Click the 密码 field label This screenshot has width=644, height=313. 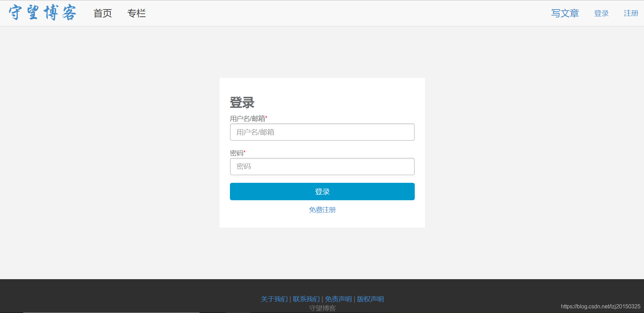(x=238, y=153)
